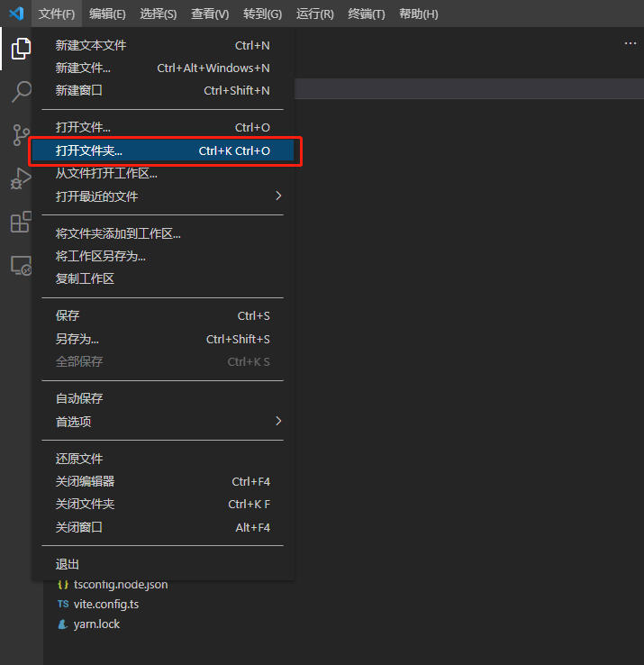
Task: Open the 文件(F) menu
Action: (x=57, y=14)
